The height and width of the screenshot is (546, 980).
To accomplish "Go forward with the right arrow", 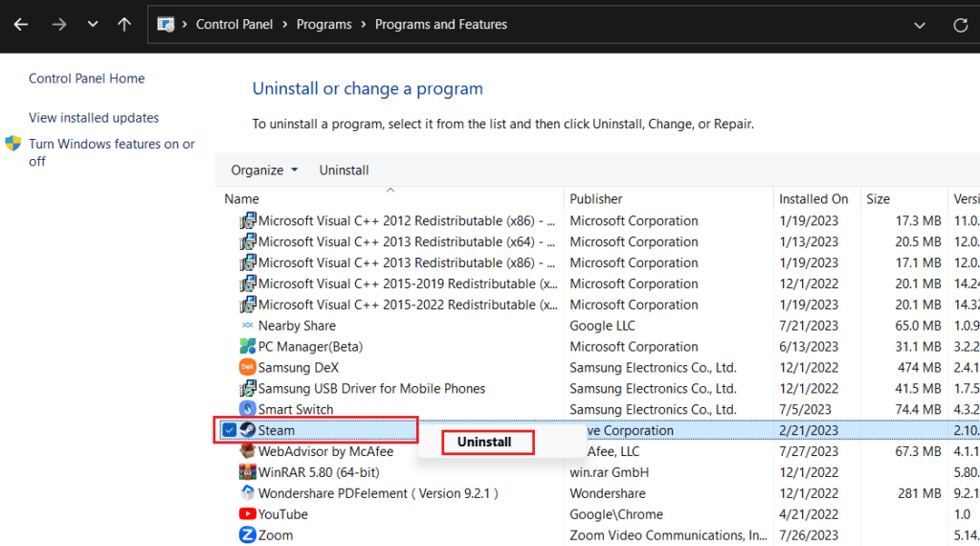I will pos(58,24).
